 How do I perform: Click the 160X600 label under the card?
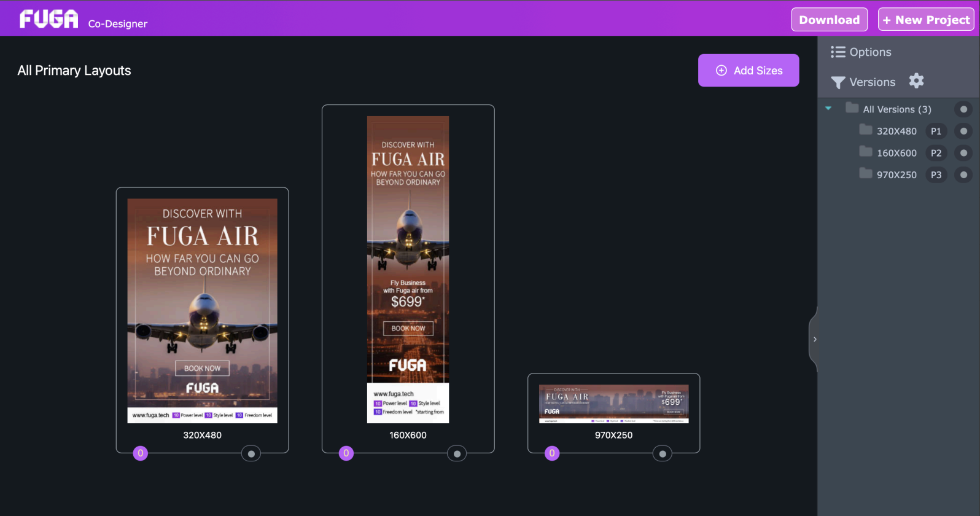click(408, 435)
